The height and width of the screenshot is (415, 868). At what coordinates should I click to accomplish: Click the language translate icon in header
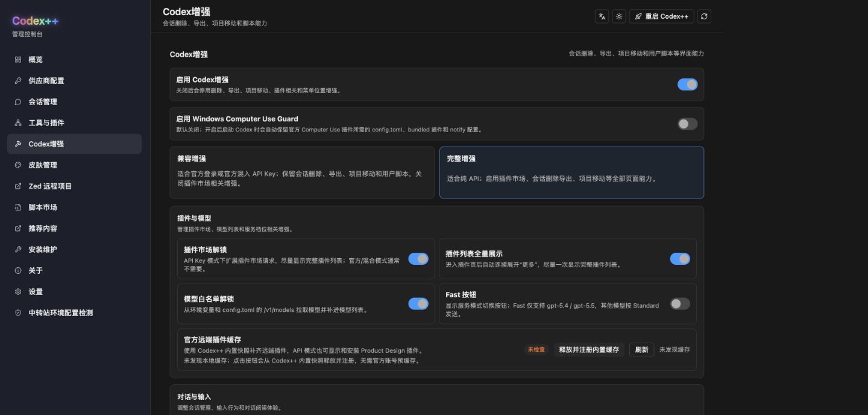click(x=602, y=16)
